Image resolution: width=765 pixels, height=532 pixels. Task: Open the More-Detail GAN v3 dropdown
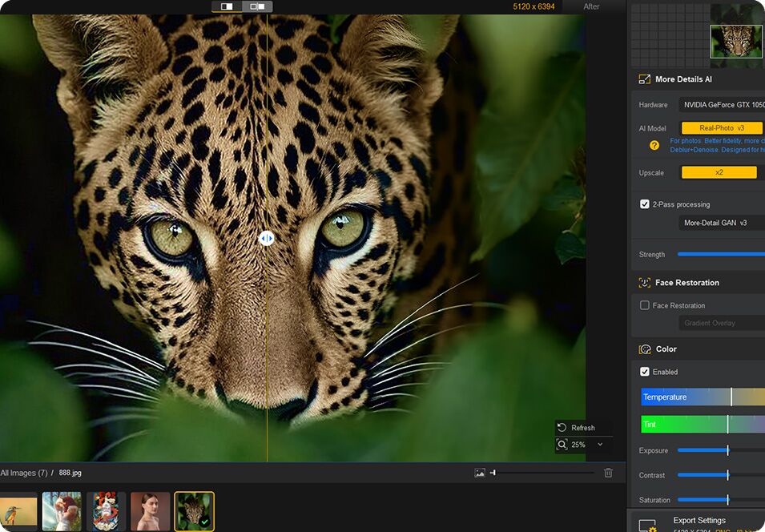click(x=721, y=223)
